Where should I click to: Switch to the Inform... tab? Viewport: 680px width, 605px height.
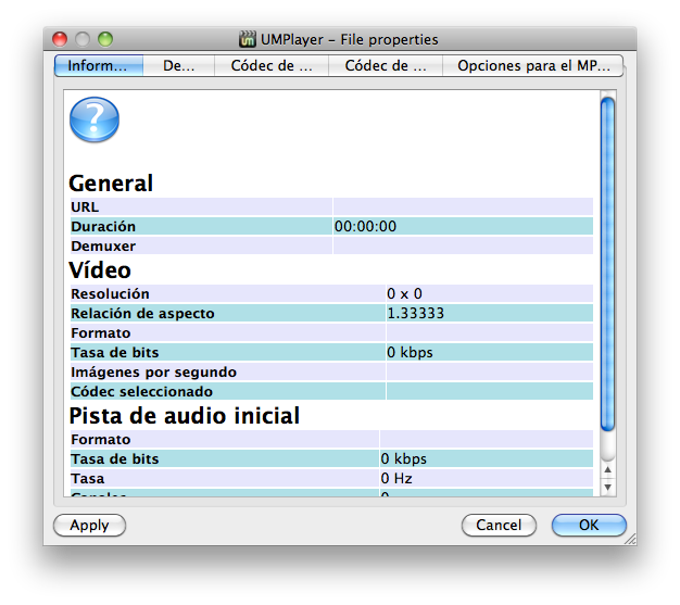click(x=98, y=66)
